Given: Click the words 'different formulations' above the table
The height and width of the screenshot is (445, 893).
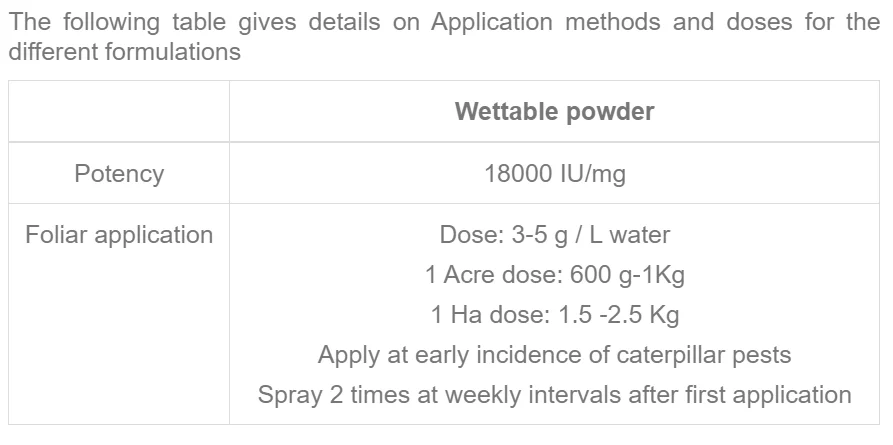Looking at the screenshot, I should [124, 52].
